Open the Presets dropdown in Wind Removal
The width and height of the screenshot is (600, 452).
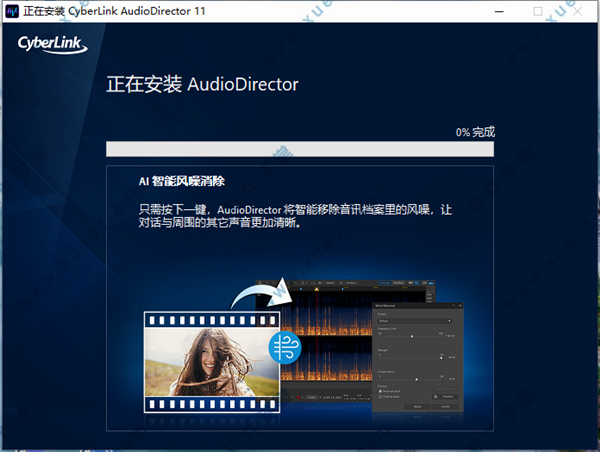pos(413,321)
